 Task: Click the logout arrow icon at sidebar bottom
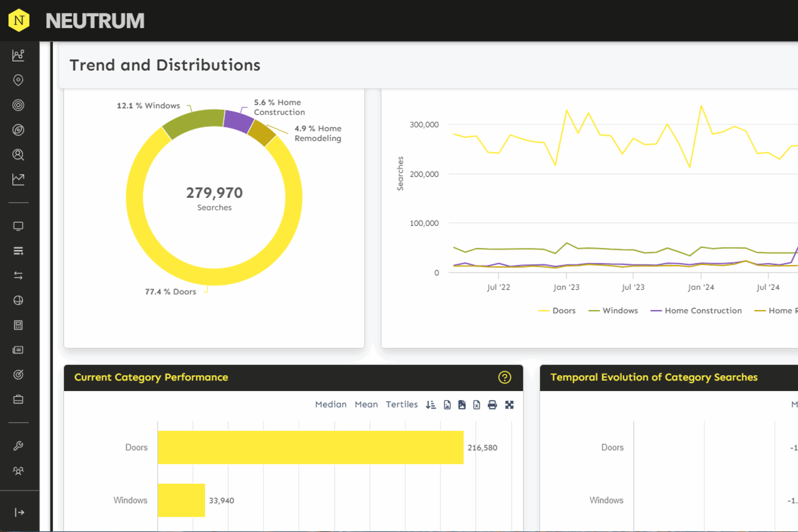point(19,512)
